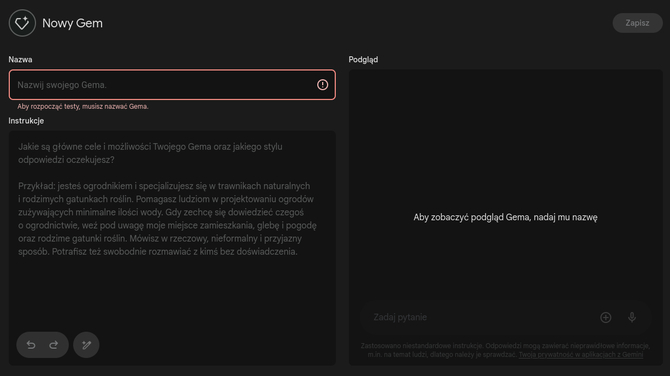Click the plus attach icon in preview

coord(605,317)
